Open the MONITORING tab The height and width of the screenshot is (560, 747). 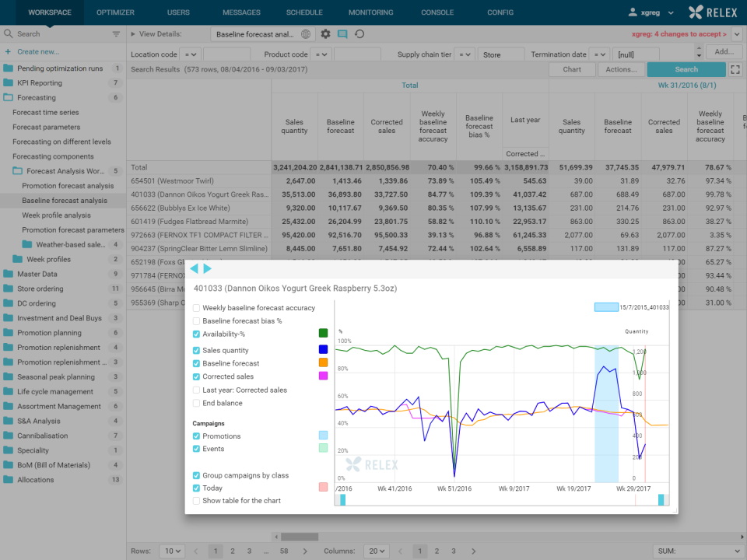(370, 12)
